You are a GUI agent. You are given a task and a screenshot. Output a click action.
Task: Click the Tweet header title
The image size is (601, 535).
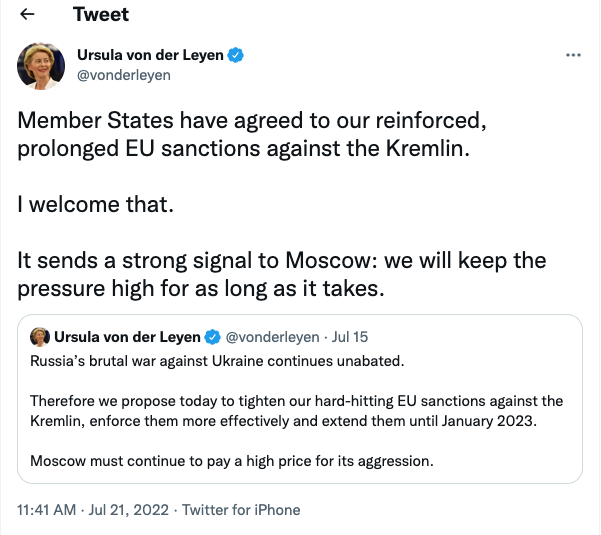pyautogui.click(x=101, y=16)
